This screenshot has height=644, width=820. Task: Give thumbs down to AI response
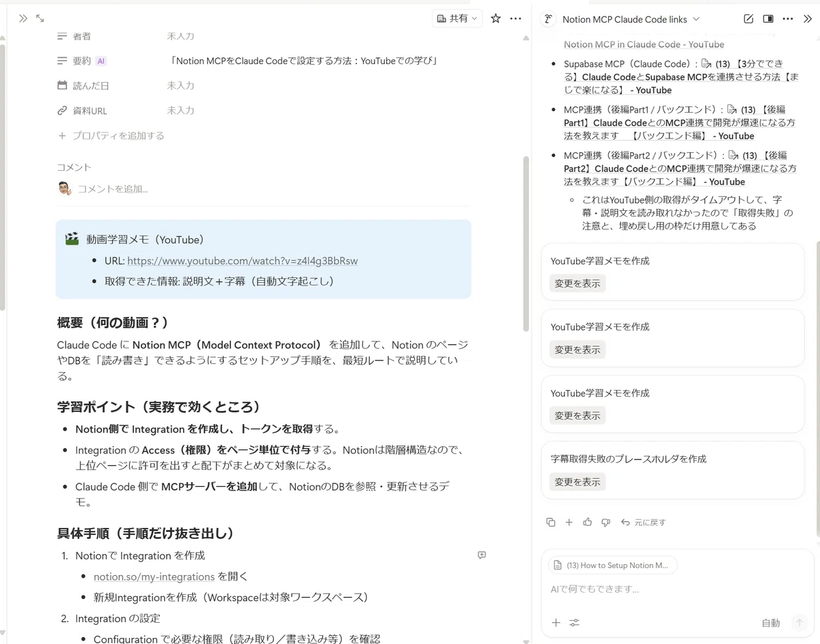click(605, 522)
